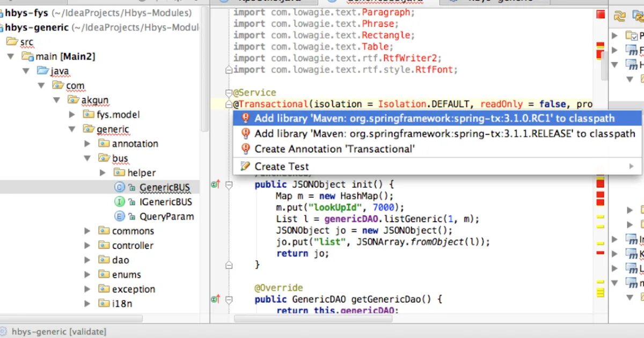
Task: Expand the enums package node
Action: coord(87,274)
